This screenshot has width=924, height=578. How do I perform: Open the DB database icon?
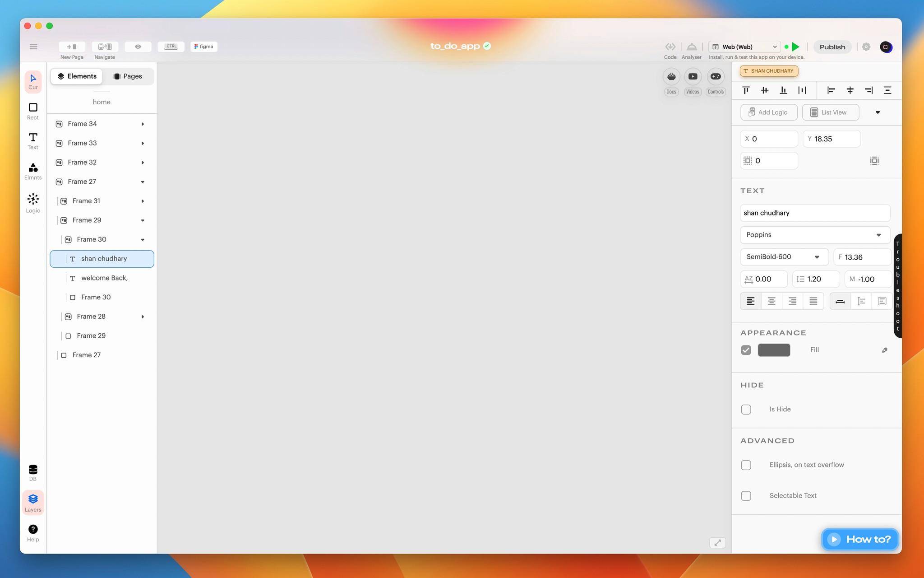[x=33, y=472]
